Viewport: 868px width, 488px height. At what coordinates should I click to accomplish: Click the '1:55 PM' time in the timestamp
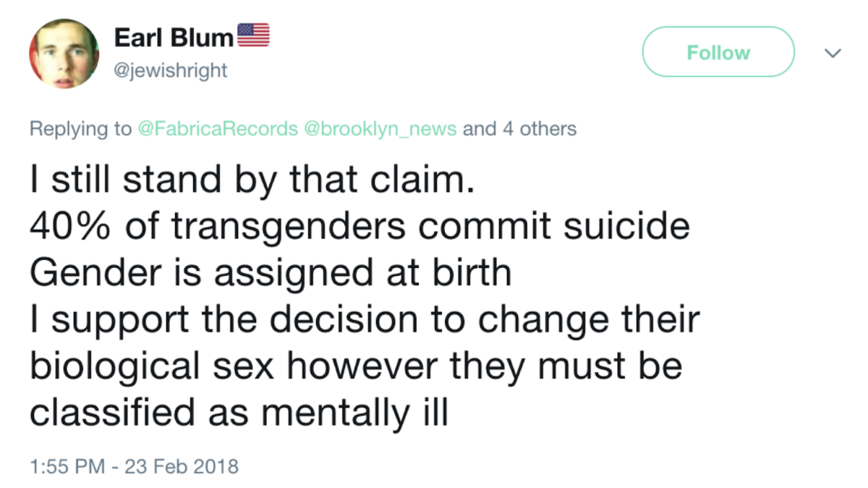tap(64, 466)
